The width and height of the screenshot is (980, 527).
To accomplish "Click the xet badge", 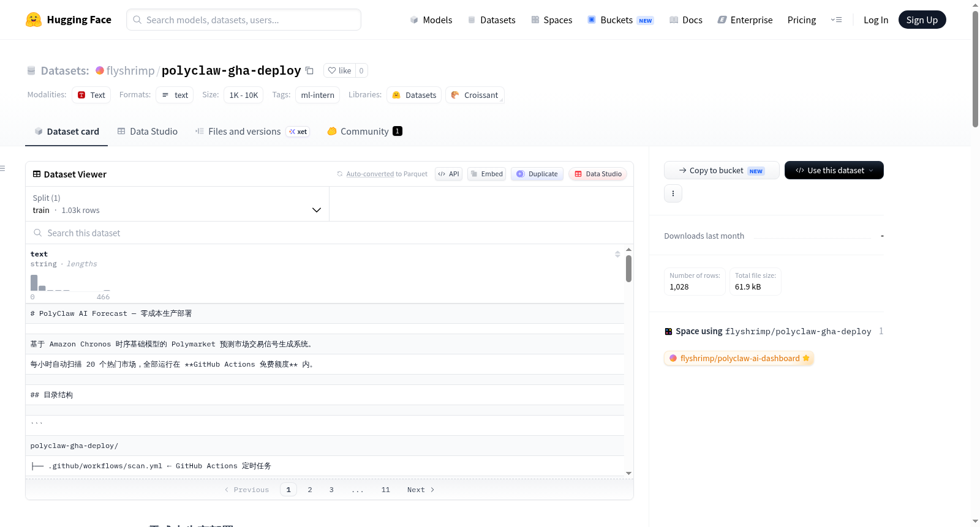I will 298,132.
